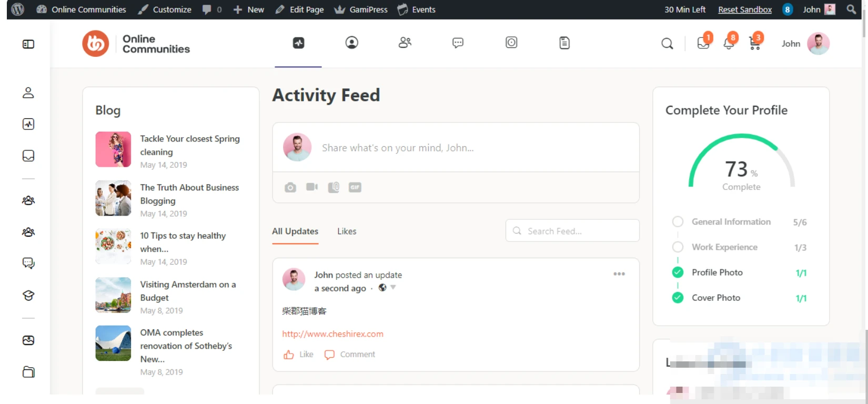This screenshot has width=868, height=404.
Task: Click the Reset Sandbox link
Action: point(745,9)
